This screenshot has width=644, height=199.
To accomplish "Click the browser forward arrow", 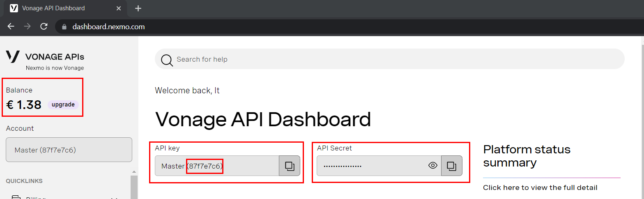I will pos(28,27).
